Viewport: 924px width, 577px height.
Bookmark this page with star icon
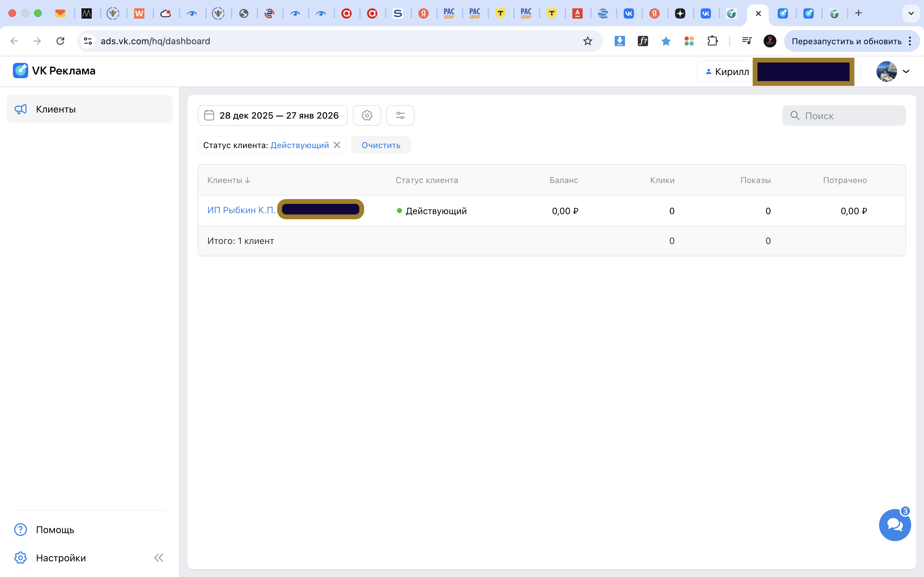[x=587, y=41]
